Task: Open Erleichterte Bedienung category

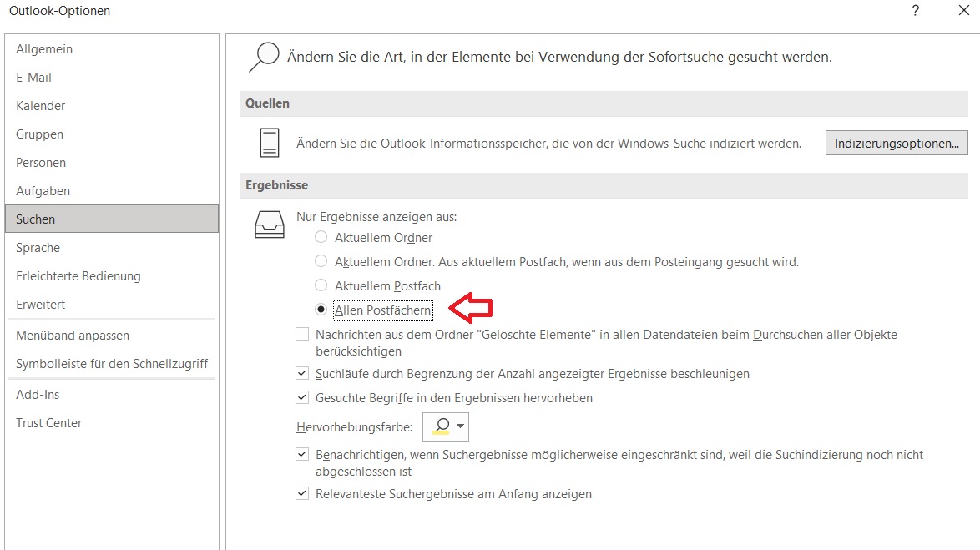Action: click(112, 276)
